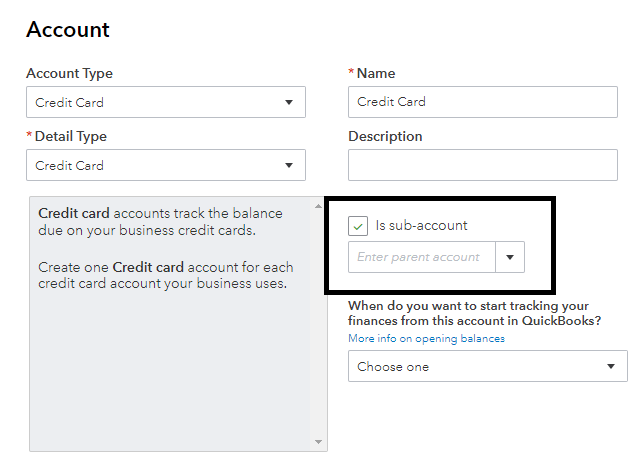Click the description panel scrollbar track
Screen dimensions: 641x474
point(319,320)
